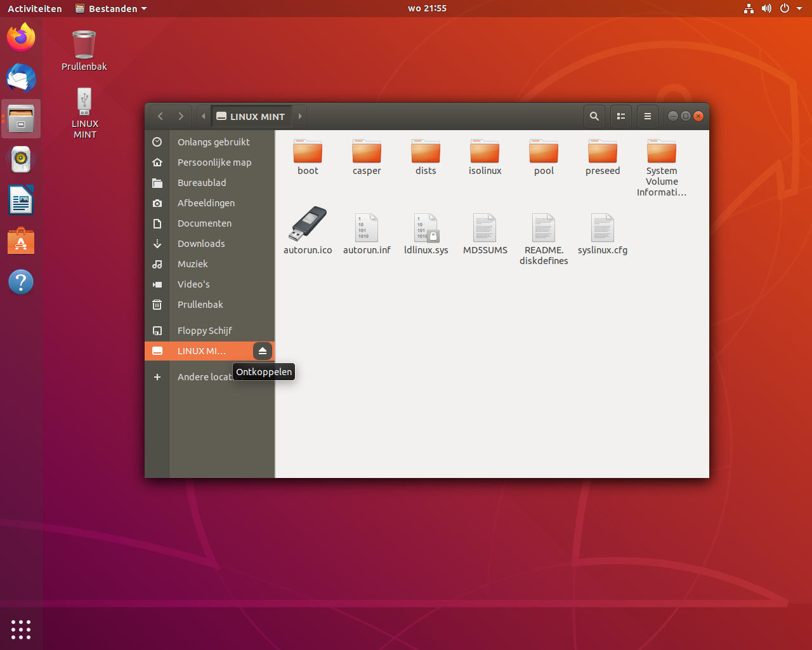Viewport: 812px width, 650px height.
Task: Select the LINUX MINT desktop drive icon
Action: (84, 113)
